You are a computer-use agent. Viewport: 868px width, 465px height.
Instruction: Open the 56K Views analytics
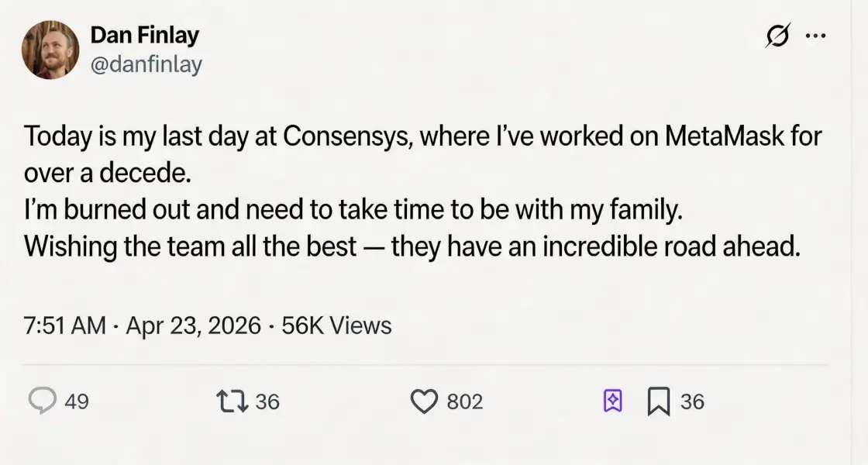336,325
